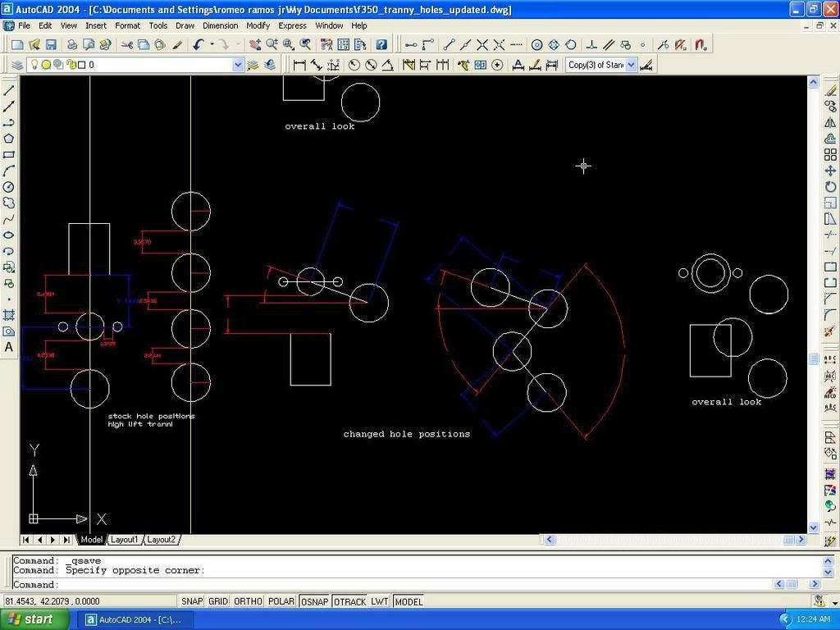Image resolution: width=840 pixels, height=630 pixels.
Task: Select the Aligned Dimension tool
Action: [316, 65]
